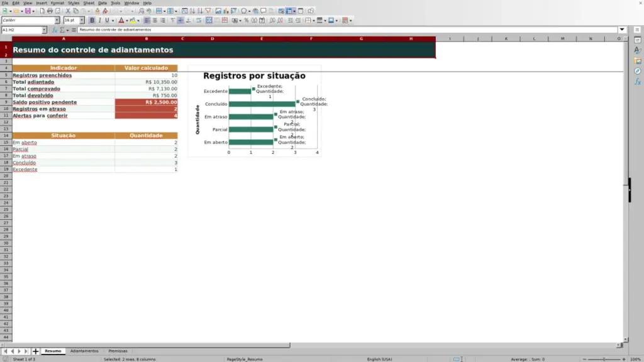
Task: Add a new sheet with plus icon
Action: 35,351
